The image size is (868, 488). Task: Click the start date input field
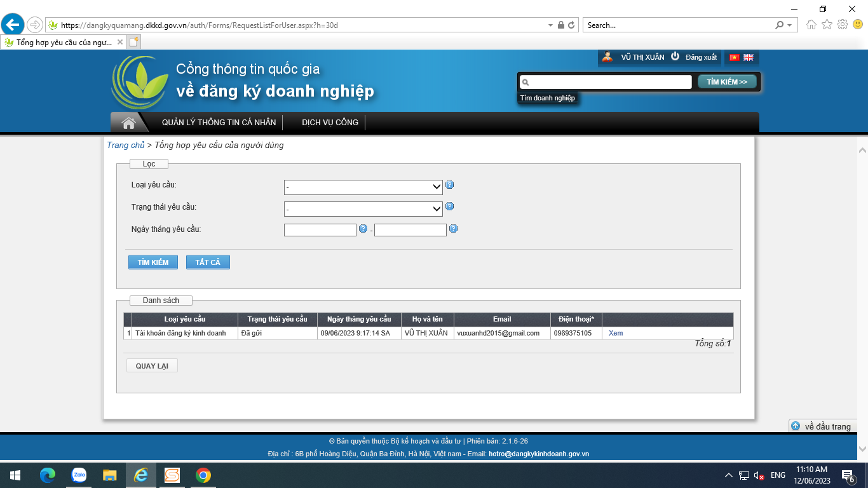click(x=320, y=230)
